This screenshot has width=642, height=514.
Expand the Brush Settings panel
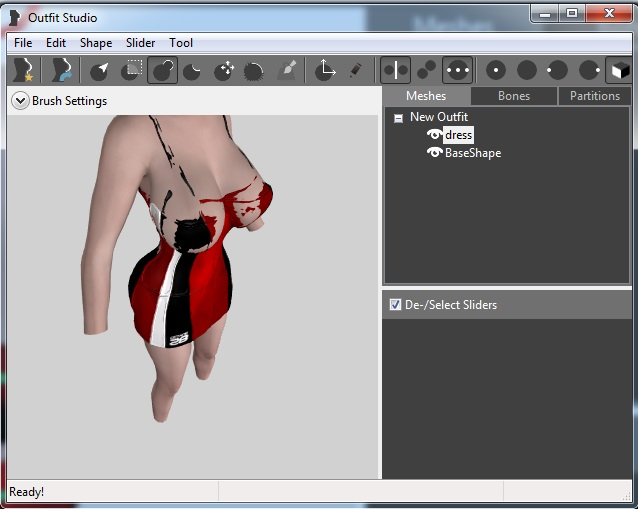pyautogui.click(x=20, y=101)
